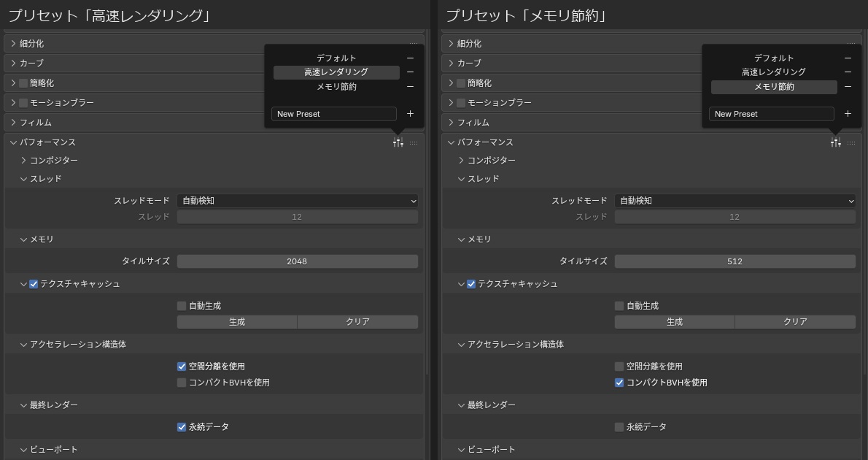The width and height of the screenshot is (868, 460).
Task: Tick 自動生成 checkbox in the right panel
Action: point(619,306)
